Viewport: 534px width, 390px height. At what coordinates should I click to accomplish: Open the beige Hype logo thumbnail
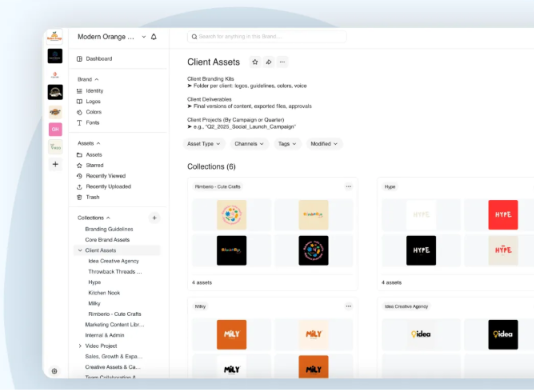503,250
